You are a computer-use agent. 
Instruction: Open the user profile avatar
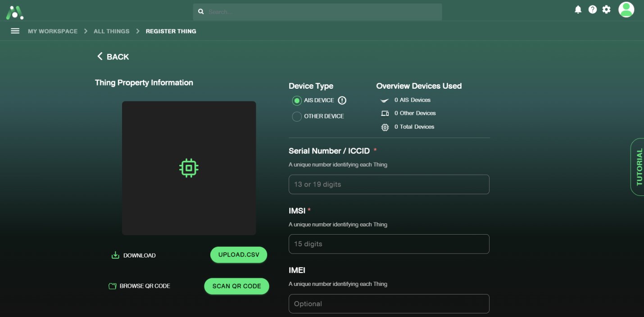coord(626,9)
